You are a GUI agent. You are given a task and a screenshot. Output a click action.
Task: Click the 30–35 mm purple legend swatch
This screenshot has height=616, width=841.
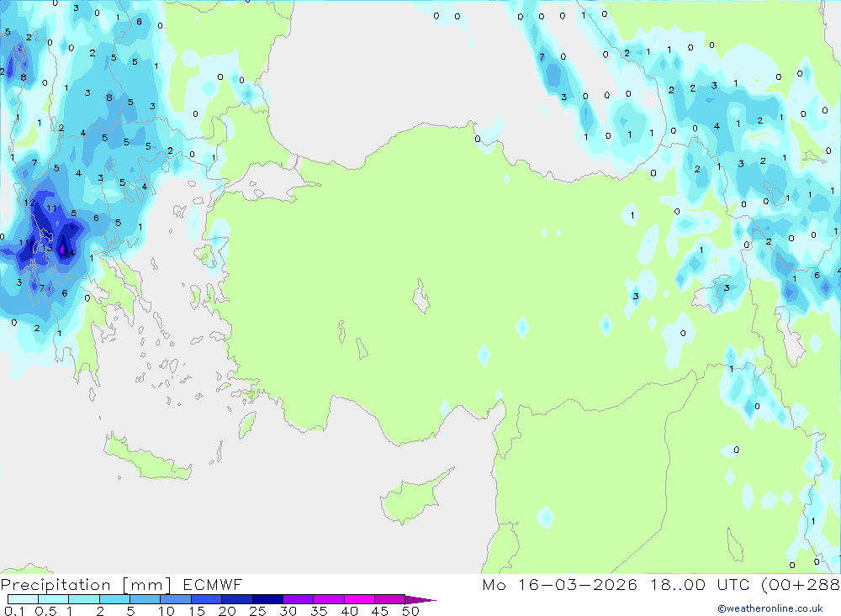pyautogui.click(x=298, y=599)
